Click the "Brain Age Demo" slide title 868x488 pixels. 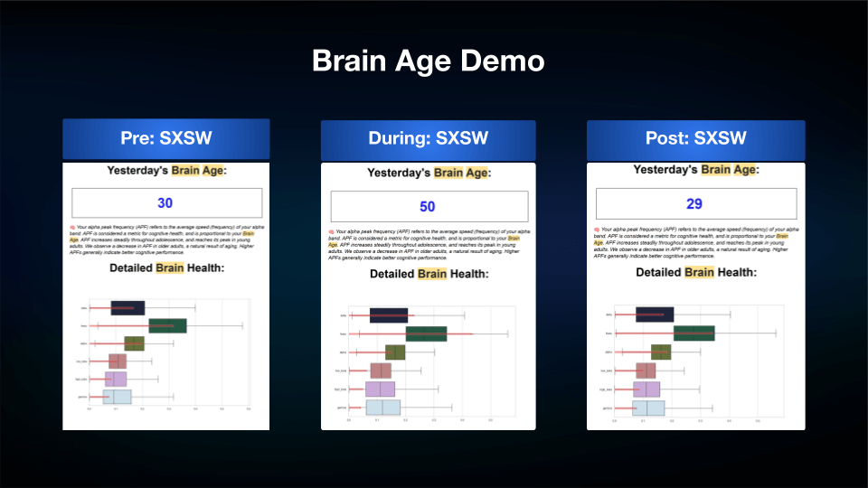pyautogui.click(x=428, y=61)
